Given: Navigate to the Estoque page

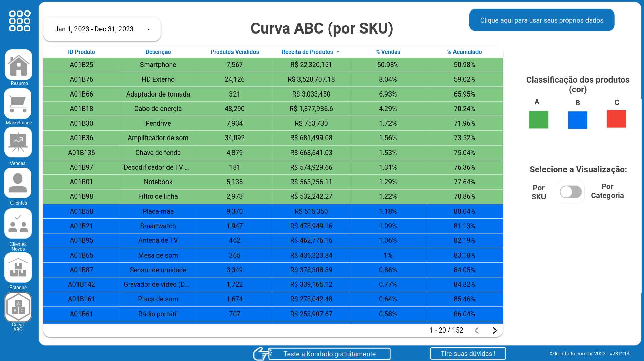Looking at the screenshot, I should click(x=18, y=268).
